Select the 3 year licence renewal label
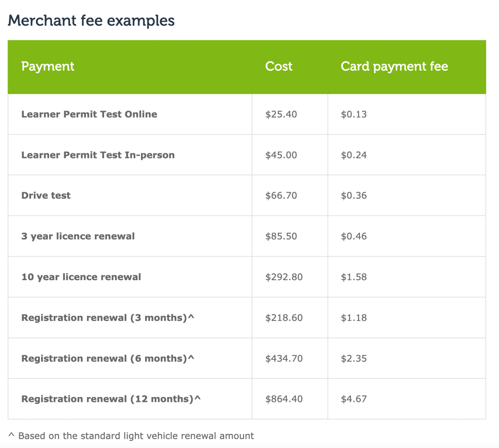Image resolution: width=499 pixels, height=448 pixels. 78,236
